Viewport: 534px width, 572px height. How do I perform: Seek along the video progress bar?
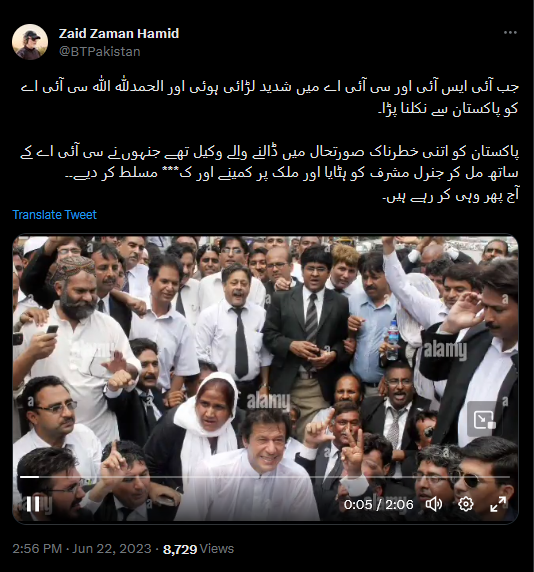click(265, 477)
